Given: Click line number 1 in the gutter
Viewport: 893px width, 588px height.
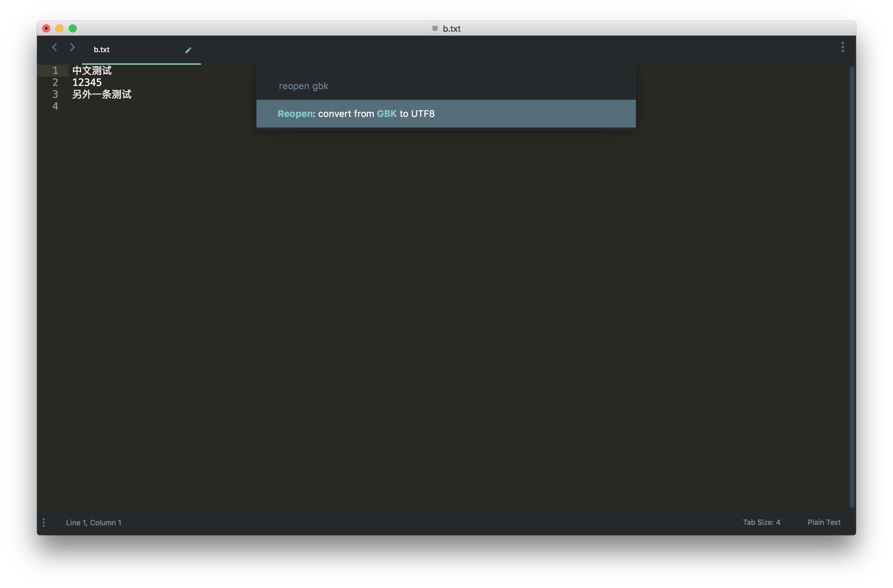Looking at the screenshot, I should [x=55, y=70].
